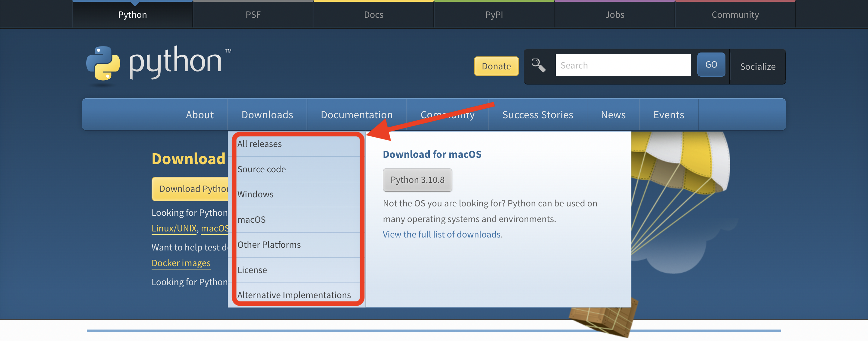This screenshot has height=341, width=868.
Task: Open the macOS link under Looking for Python
Action: click(215, 228)
